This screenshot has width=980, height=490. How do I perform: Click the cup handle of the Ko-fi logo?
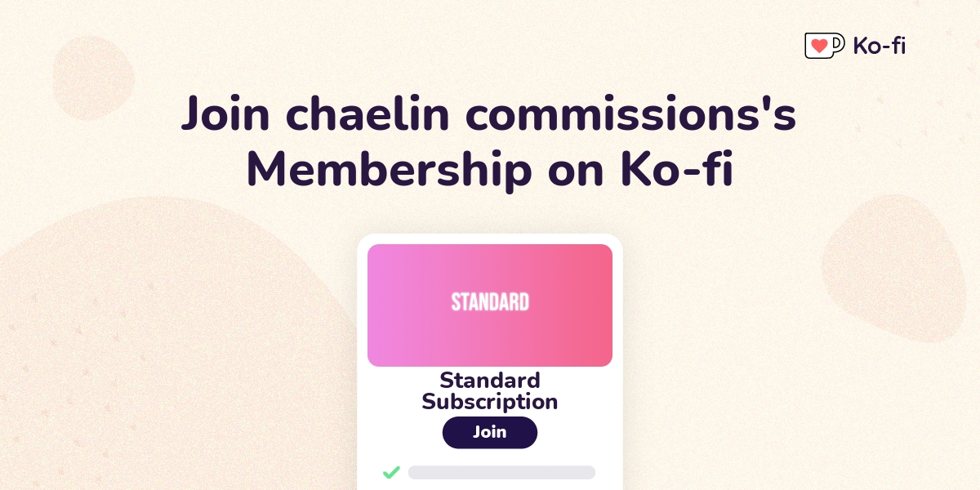click(x=837, y=45)
